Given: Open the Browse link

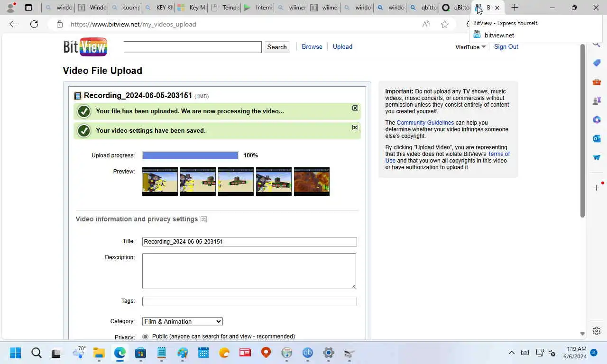Looking at the screenshot, I should (312, 46).
